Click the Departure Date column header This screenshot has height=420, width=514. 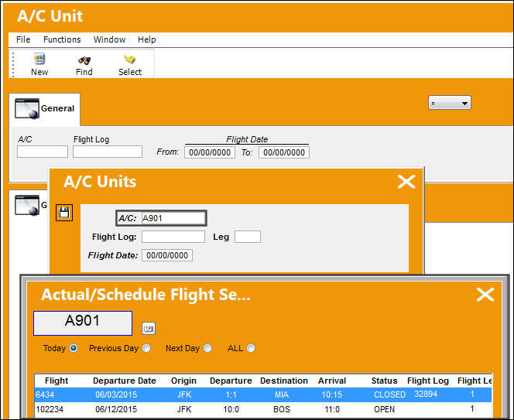click(x=125, y=381)
